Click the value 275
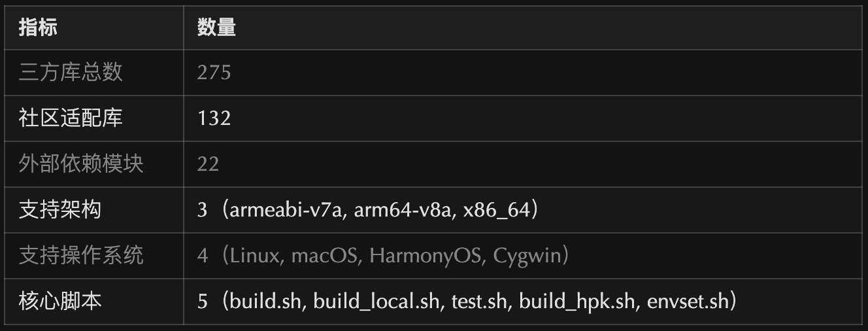868x331 pixels. click(214, 72)
